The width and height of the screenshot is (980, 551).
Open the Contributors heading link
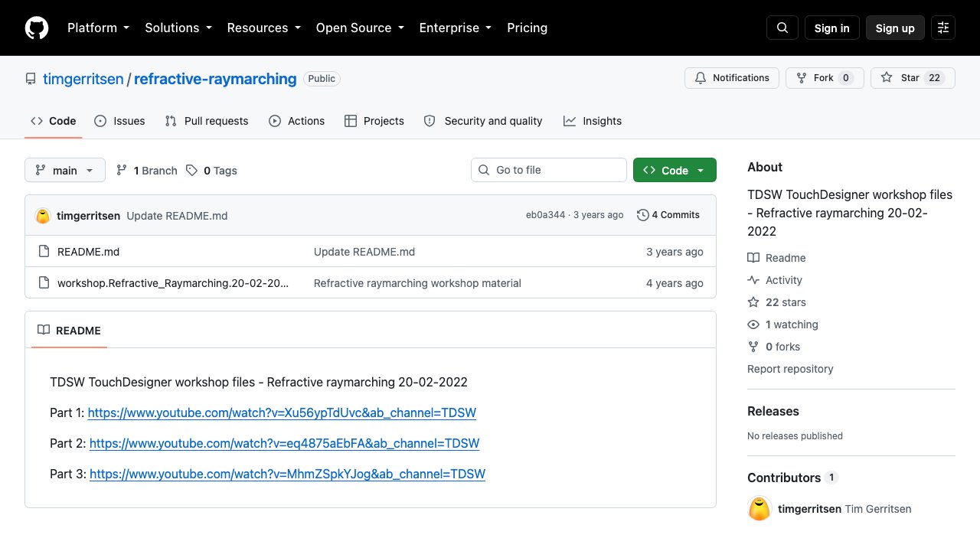click(x=793, y=478)
